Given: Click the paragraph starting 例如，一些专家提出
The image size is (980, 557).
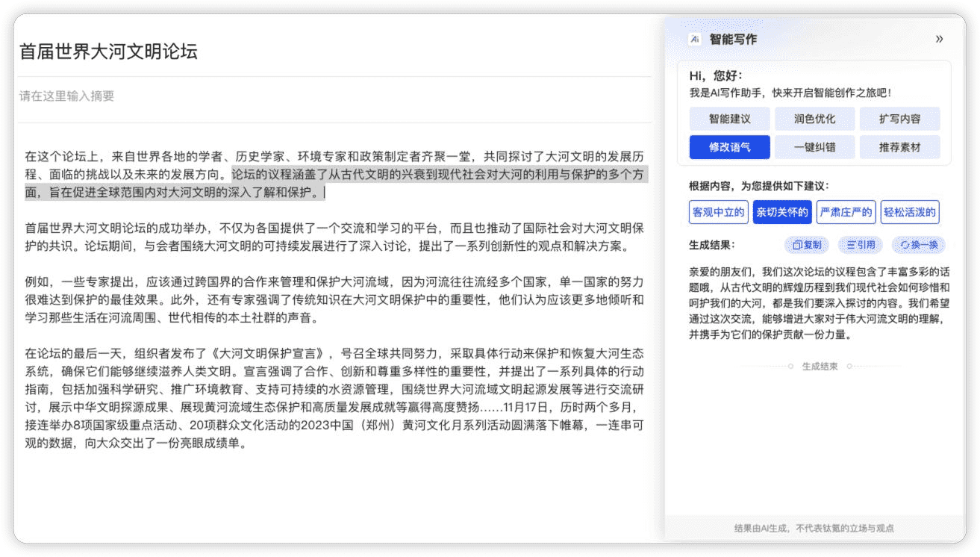Looking at the screenshot, I should (334, 300).
